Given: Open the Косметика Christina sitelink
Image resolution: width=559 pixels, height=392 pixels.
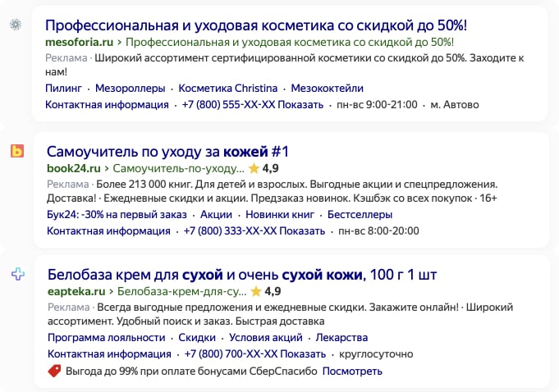Looking at the screenshot, I should click(x=228, y=88).
